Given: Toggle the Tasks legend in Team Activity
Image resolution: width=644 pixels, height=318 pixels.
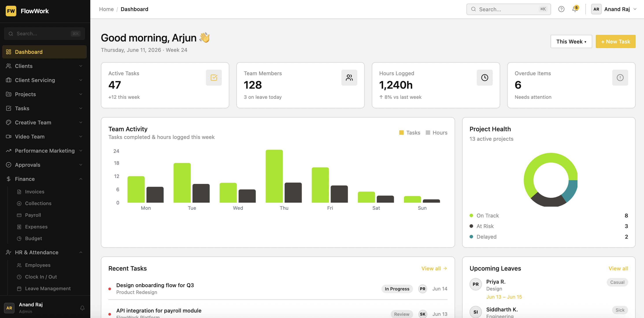Looking at the screenshot, I should tap(409, 133).
